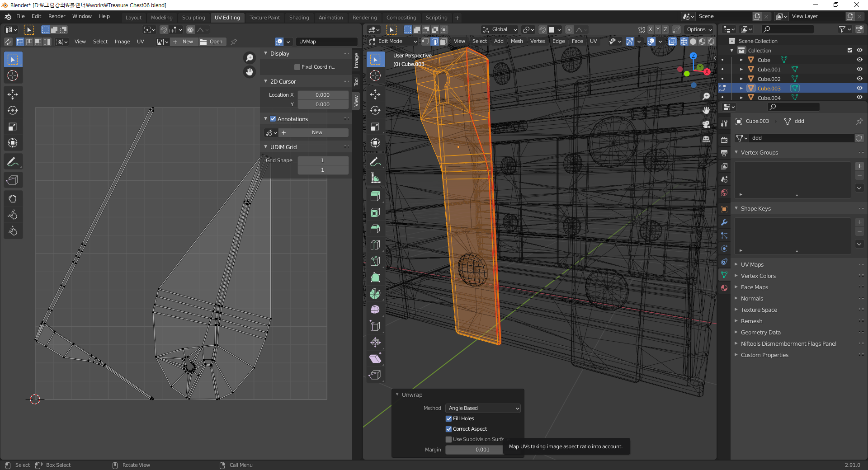868x470 pixels.
Task: Open the Render properties tab
Action: point(724,140)
